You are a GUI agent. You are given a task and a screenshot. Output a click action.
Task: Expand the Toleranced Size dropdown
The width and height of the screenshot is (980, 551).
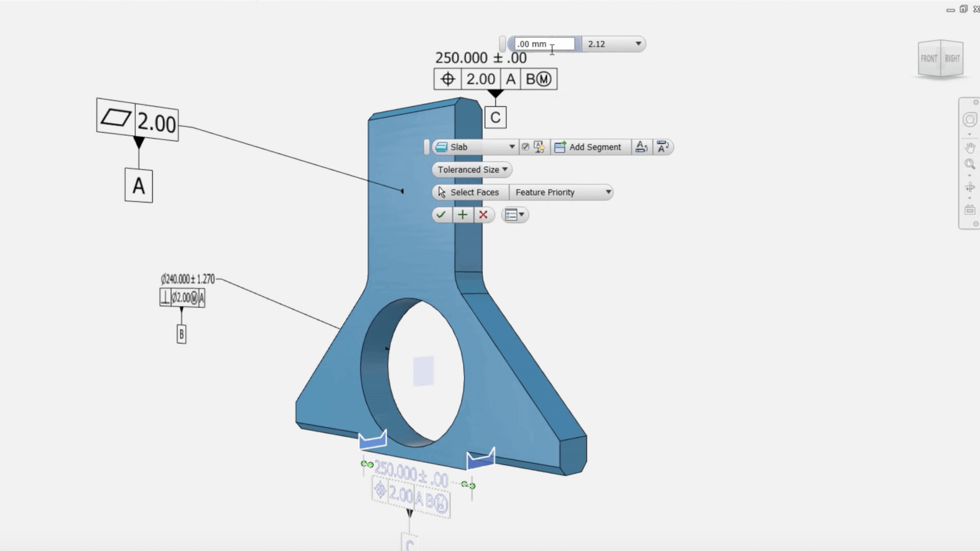tap(472, 169)
